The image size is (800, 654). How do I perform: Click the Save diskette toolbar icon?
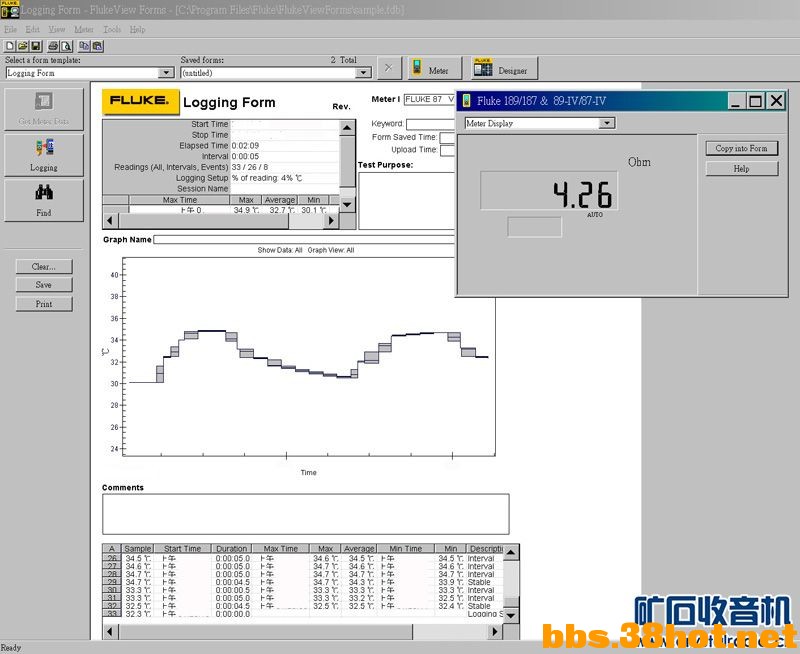click(36, 46)
